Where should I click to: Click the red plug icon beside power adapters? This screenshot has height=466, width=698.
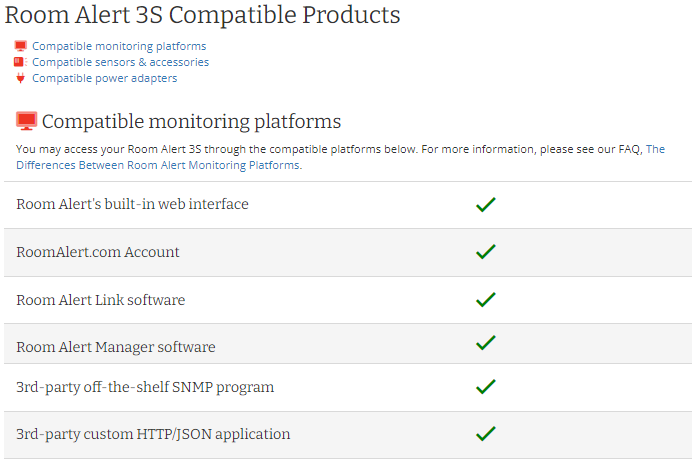pos(20,78)
